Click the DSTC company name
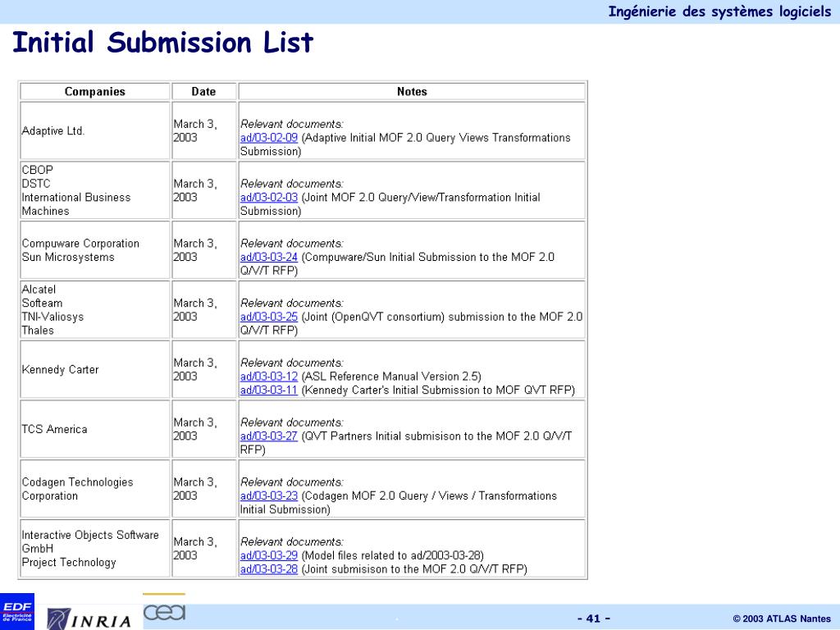This screenshot has height=630, width=840. coord(36,184)
